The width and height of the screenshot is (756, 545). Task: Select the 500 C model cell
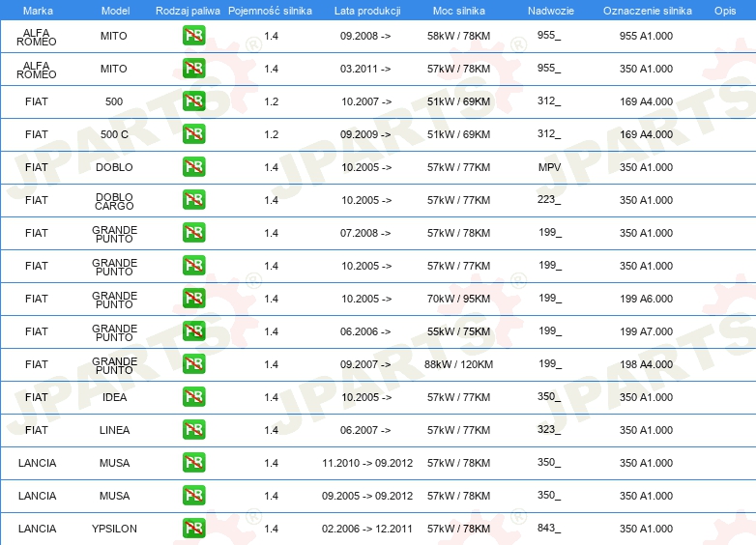(114, 134)
